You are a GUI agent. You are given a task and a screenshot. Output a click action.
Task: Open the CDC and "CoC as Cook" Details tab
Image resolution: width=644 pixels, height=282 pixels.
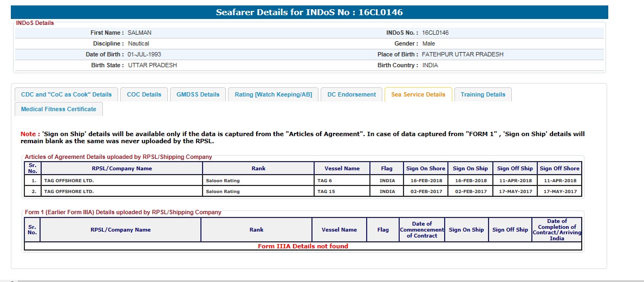click(66, 94)
